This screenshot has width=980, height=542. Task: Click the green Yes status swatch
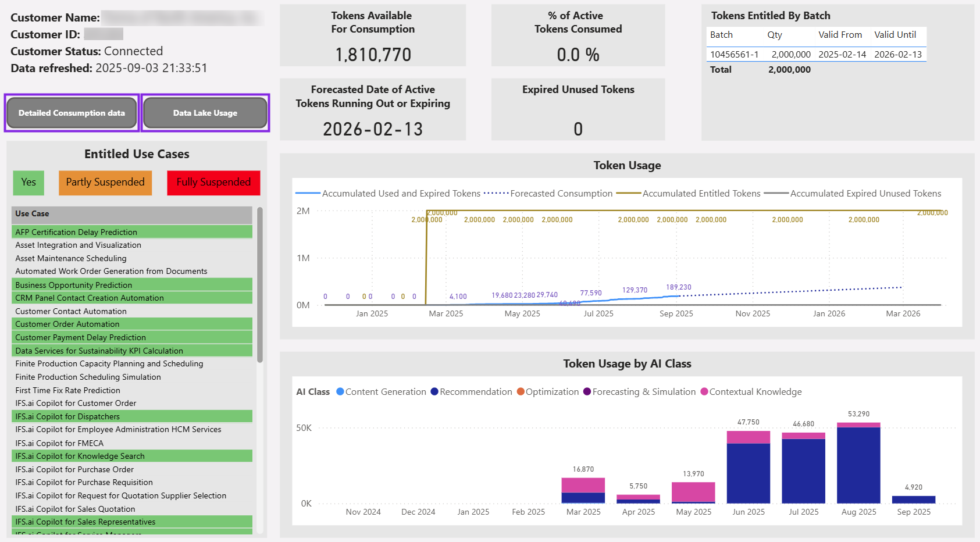click(28, 183)
